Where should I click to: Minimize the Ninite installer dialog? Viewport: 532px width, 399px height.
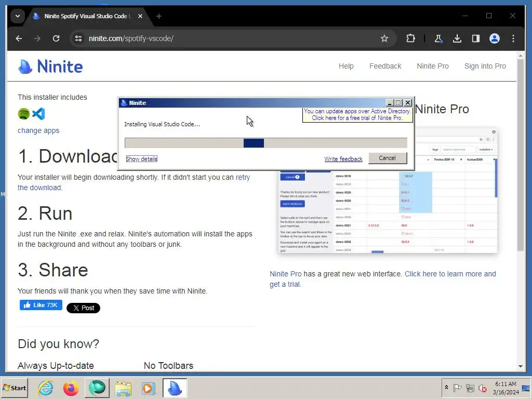click(x=390, y=103)
